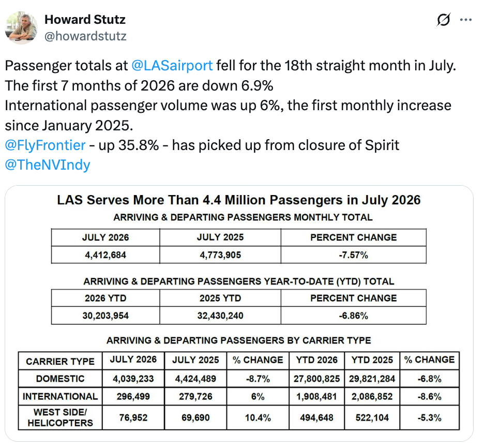Click the international July 2026 value 296,499

tap(133, 396)
